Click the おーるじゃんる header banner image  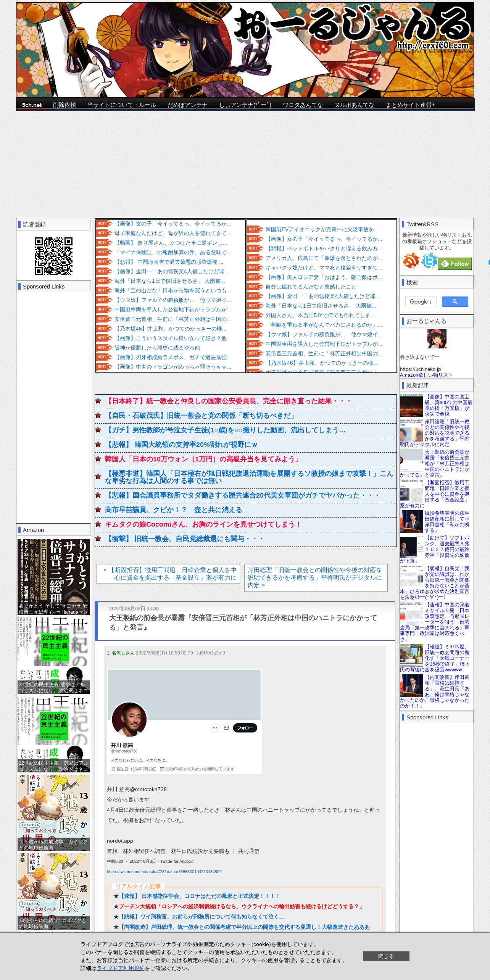pyautogui.click(x=245, y=50)
